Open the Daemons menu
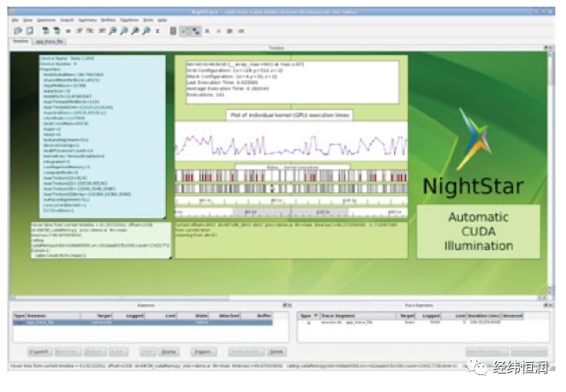 click(x=46, y=20)
